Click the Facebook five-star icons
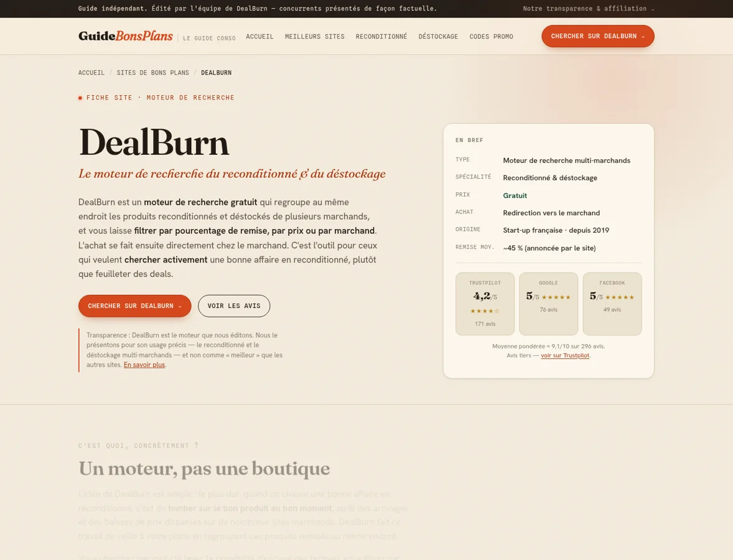 coord(620,297)
